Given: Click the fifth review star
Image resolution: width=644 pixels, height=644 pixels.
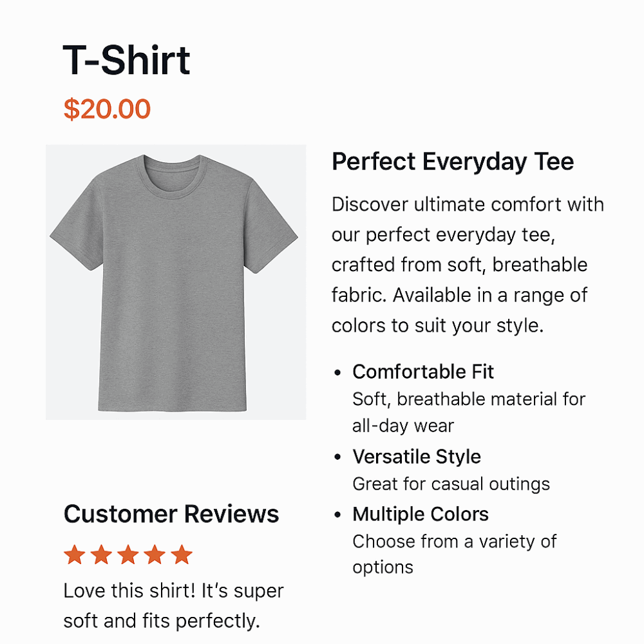Looking at the screenshot, I should coord(182,554).
